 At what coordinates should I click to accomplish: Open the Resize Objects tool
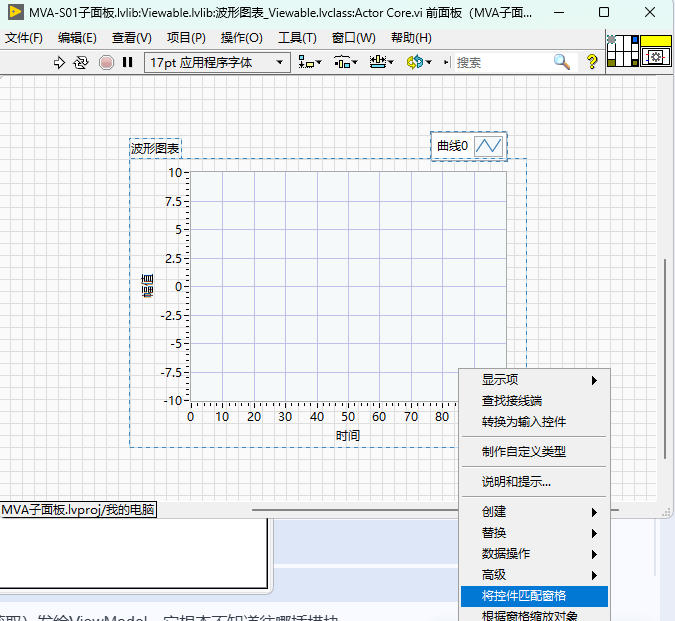point(381,63)
